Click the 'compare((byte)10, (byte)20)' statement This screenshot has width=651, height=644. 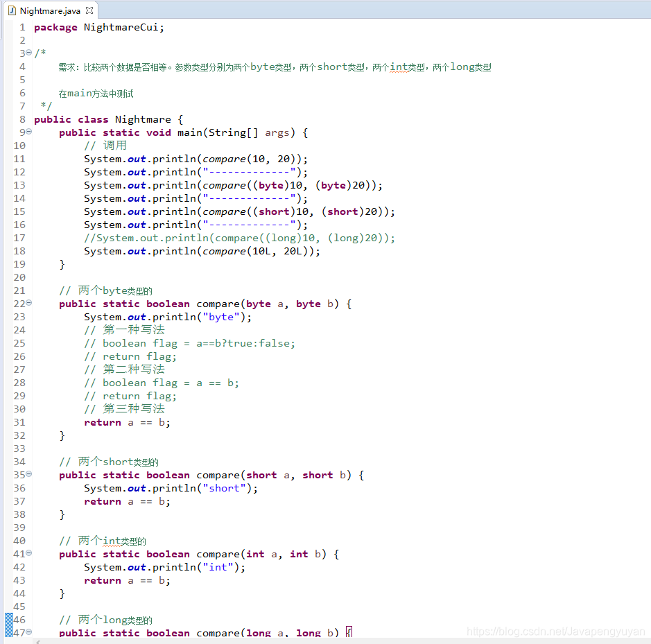click(x=234, y=185)
